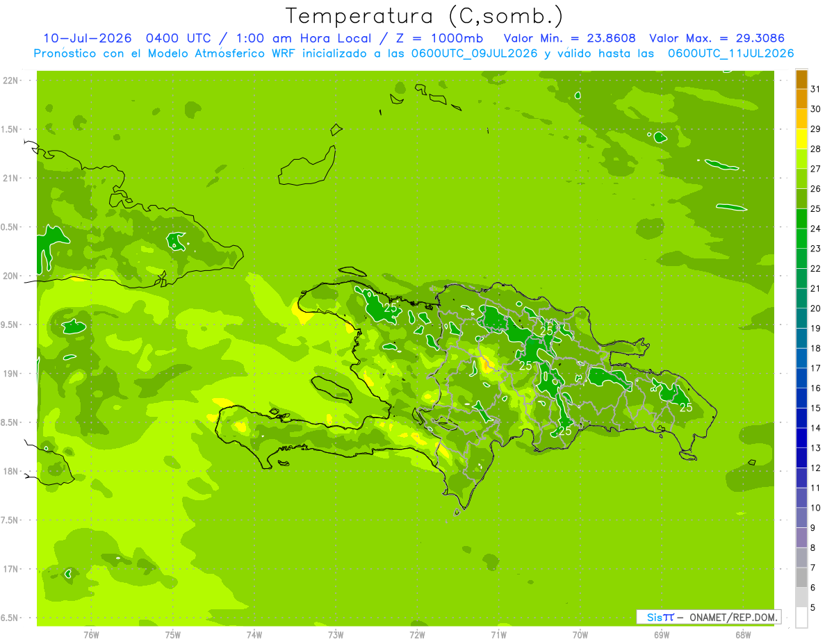Click the 'SisTT - ONAMET/REP.DOM.' credit label
834x644 pixels.
click(708, 617)
